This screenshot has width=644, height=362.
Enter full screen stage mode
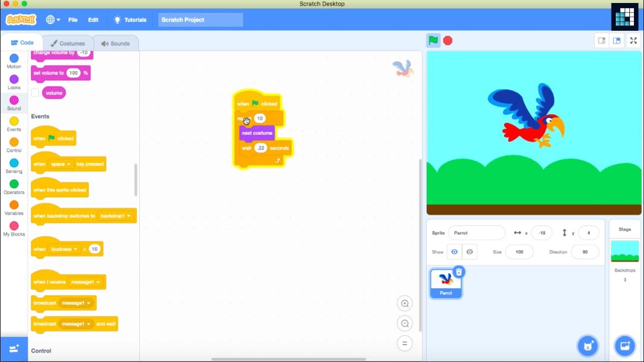pyautogui.click(x=633, y=41)
